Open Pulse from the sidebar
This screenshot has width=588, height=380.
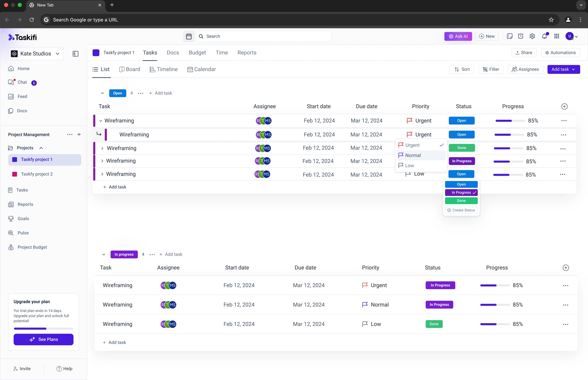click(x=23, y=233)
